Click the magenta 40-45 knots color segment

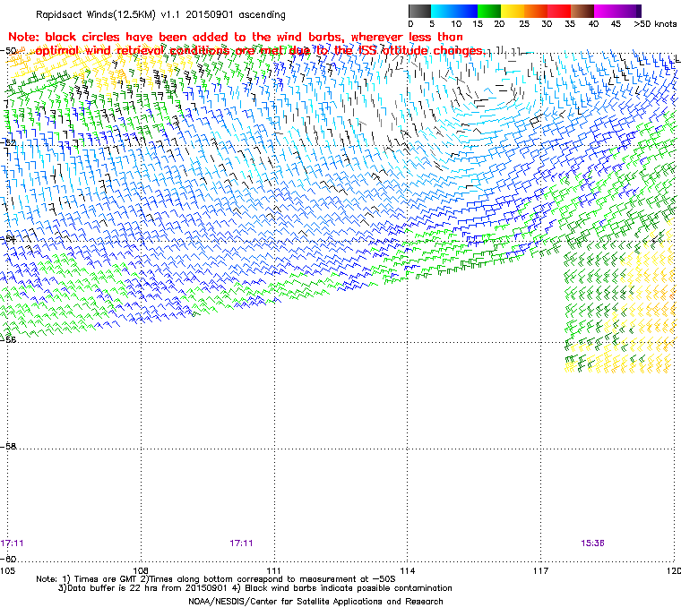[606, 11]
